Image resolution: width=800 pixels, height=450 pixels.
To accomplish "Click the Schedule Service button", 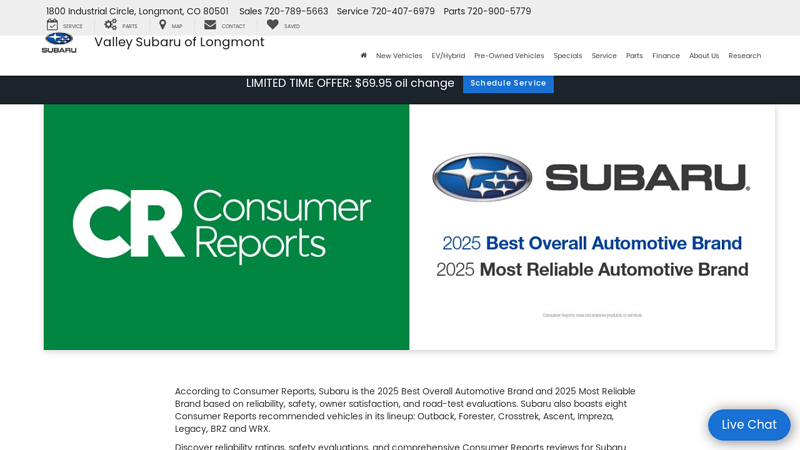I will pyautogui.click(x=508, y=83).
